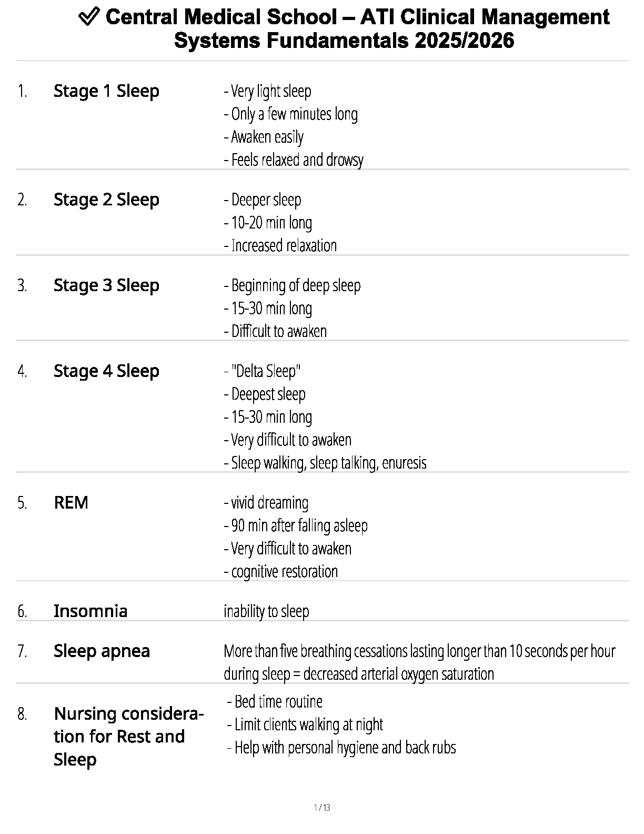Screen dimensions: 644x834
Task: Select the 'Stage 1 Sleep' term
Action: pyautogui.click(x=106, y=91)
